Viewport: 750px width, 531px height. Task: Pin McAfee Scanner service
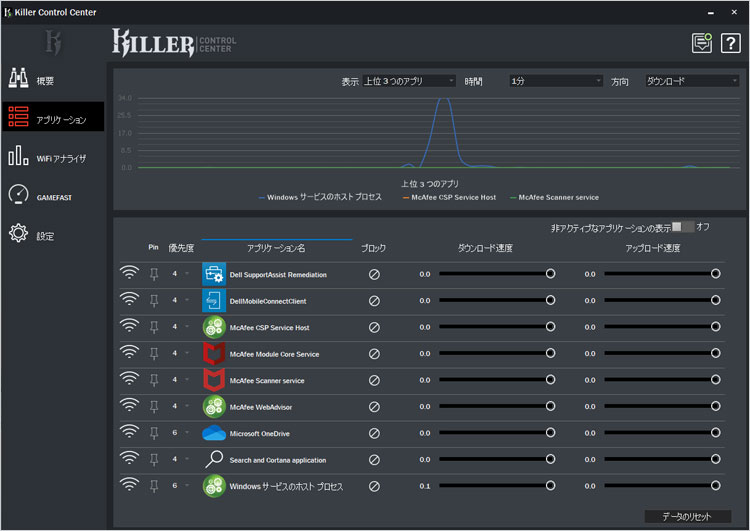(154, 380)
